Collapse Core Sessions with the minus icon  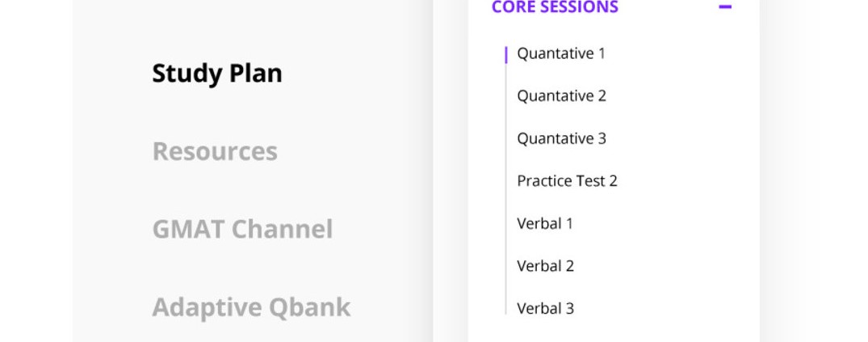click(x=724, y=7)
